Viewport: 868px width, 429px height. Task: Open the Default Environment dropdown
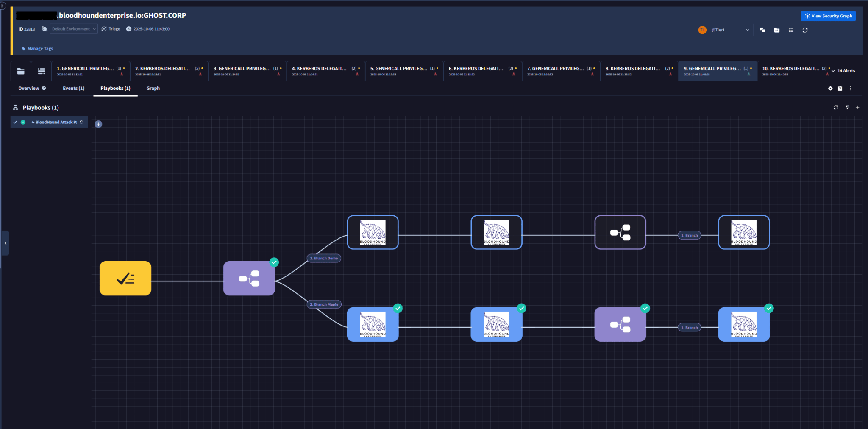74,29
